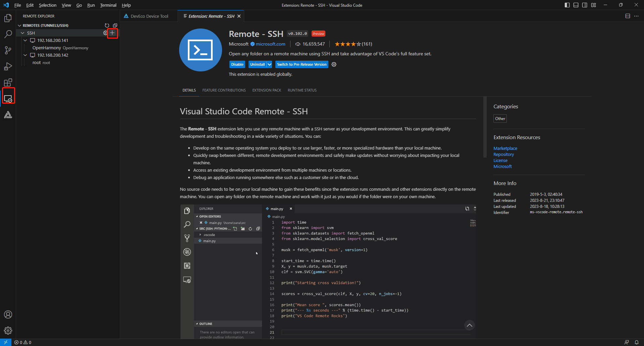Viewport: 644px width, 346px height.
Task: Collapse the 192.168.200.142 host
Action: pos(25,55)
